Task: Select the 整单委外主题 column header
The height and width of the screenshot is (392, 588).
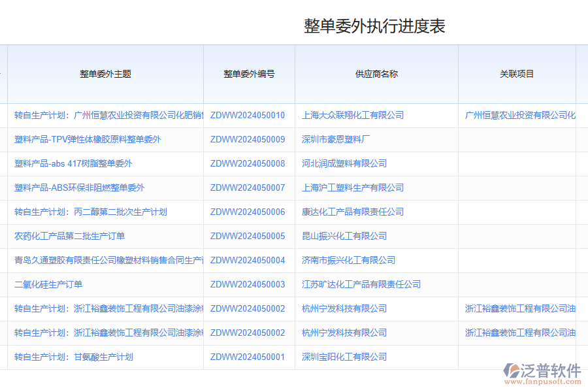Action: pos(104,74)
